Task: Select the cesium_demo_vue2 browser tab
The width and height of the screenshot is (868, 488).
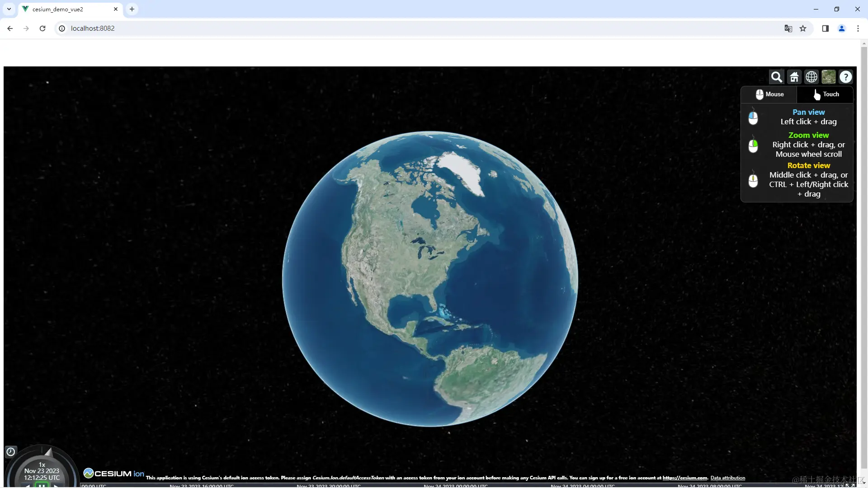Action: (70, 9)
